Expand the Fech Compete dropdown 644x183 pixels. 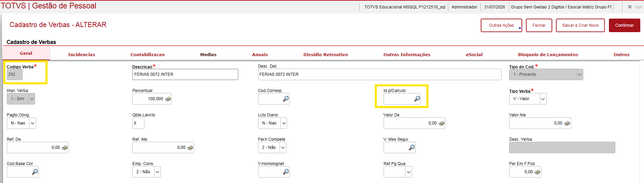pos(283,147)
